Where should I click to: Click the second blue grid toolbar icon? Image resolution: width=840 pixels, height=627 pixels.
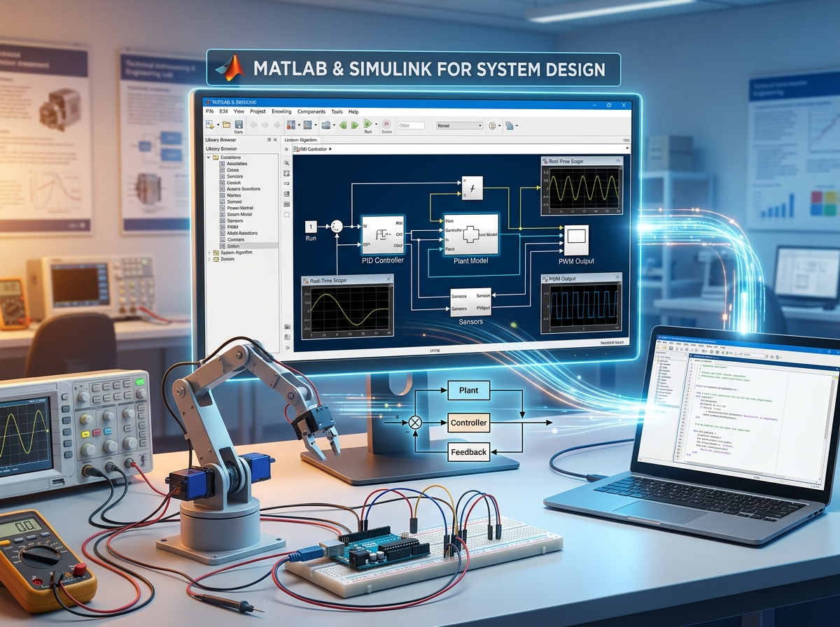pos(307,125)
